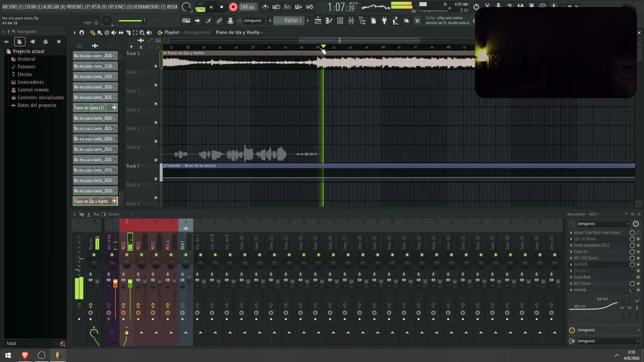Open the EDITAR menu
Image resolution: width=644 pixels, height=362 pixels.
coord(33,7)
